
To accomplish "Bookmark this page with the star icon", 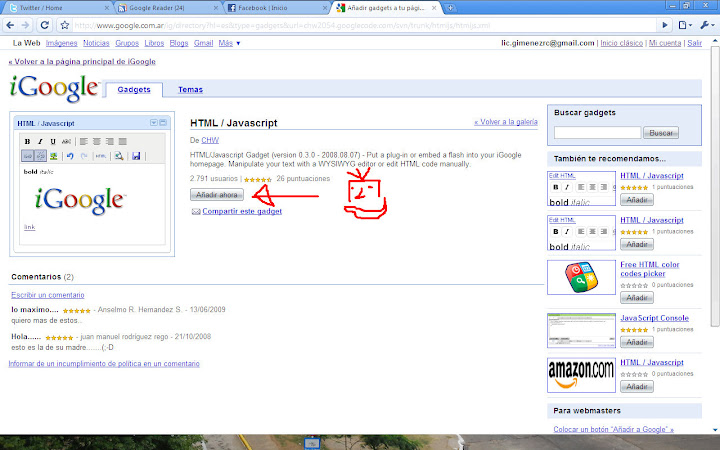I will tap(65, 25).
